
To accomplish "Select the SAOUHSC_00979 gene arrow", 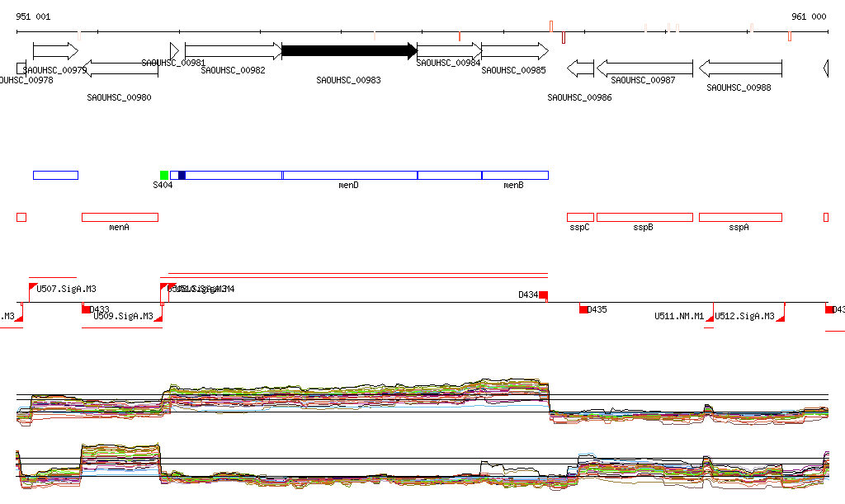I will [x=55, y=51].
